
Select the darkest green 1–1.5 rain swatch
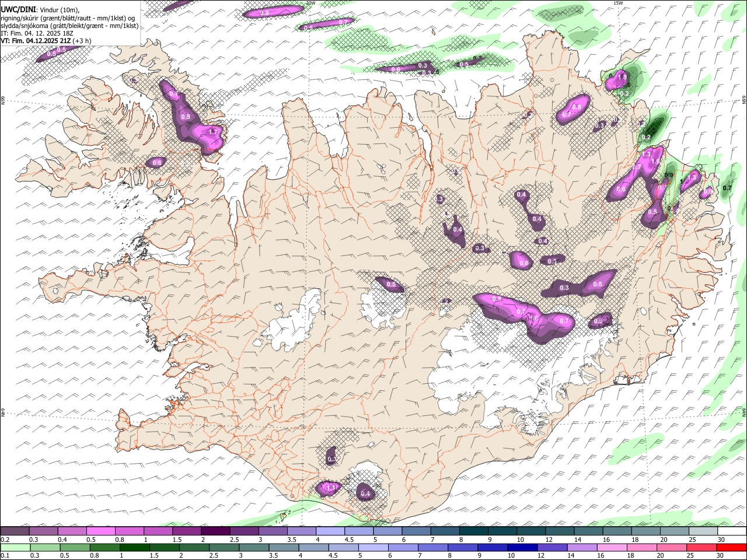coord(134,548)
